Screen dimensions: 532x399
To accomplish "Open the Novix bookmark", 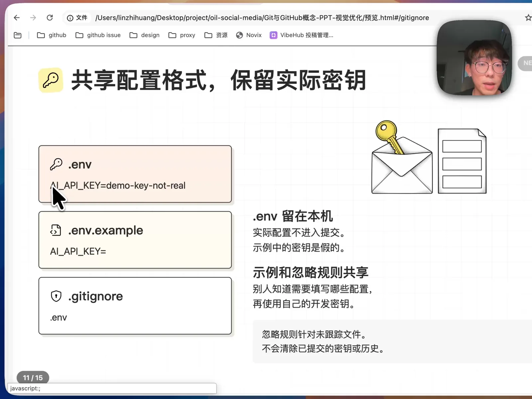I will (249, 35).
